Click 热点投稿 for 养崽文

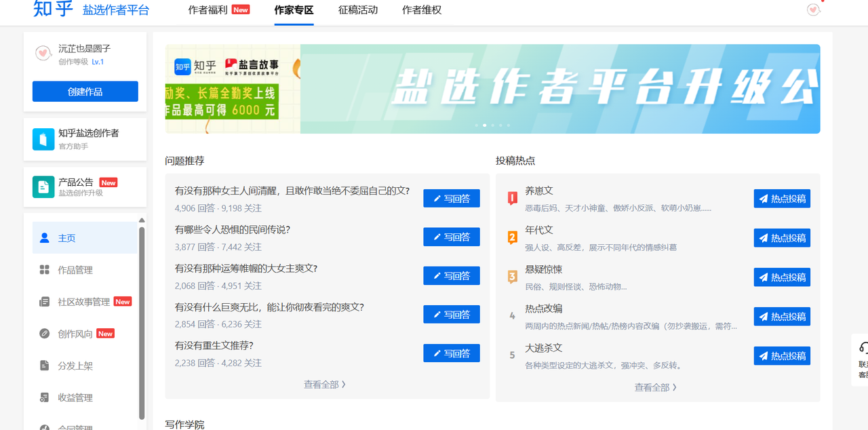(x=782, y=199)
